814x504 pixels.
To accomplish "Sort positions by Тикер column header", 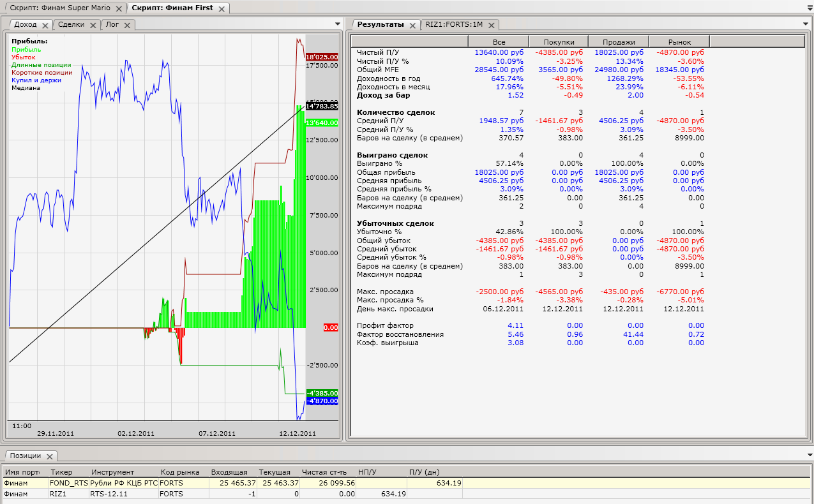I will pos(68,472).
